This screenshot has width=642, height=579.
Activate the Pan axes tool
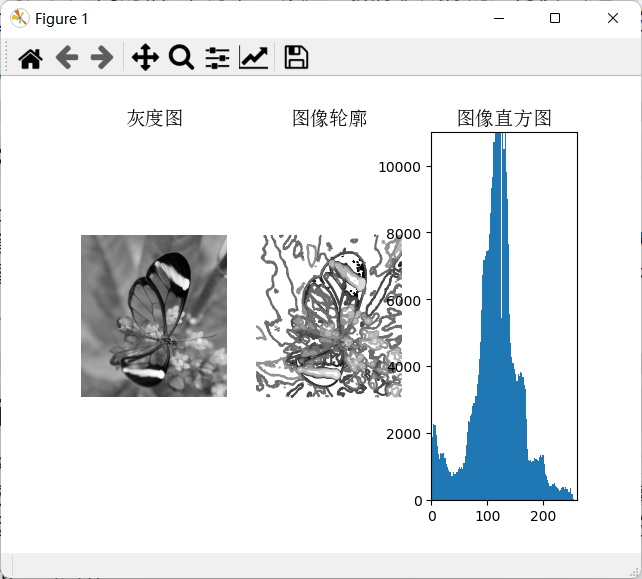(x=145, y=57)
